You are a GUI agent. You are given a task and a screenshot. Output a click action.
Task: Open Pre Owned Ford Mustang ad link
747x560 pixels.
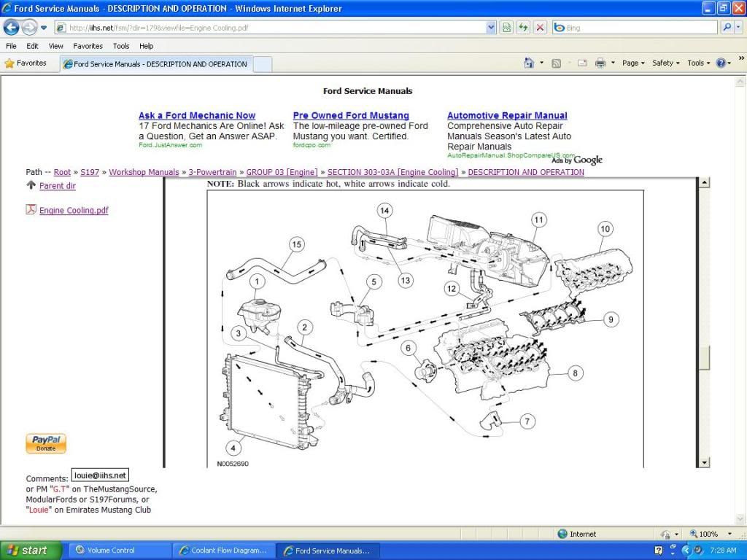(x=351, y=115)
